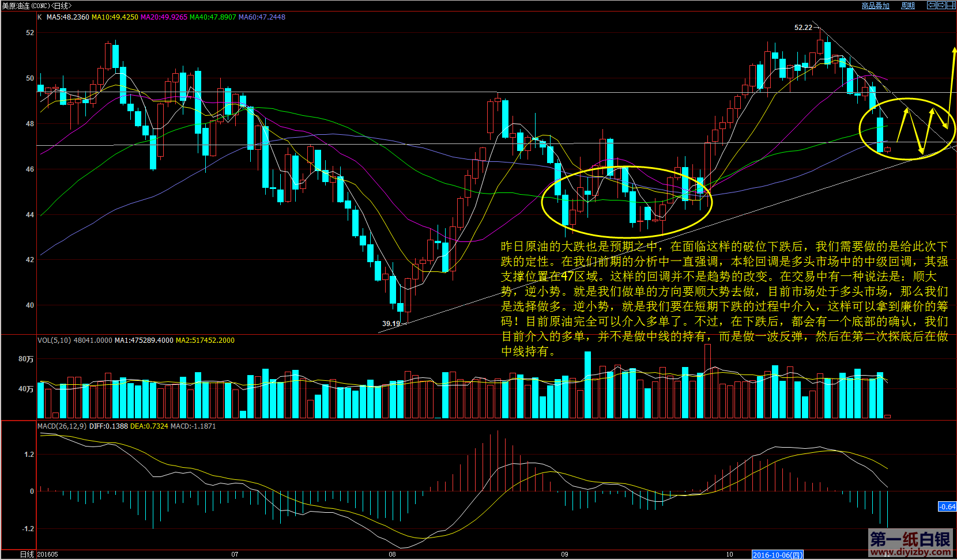Click the -0.64 MACD value tag
This screenshot has width=957, height=560.
947,507
